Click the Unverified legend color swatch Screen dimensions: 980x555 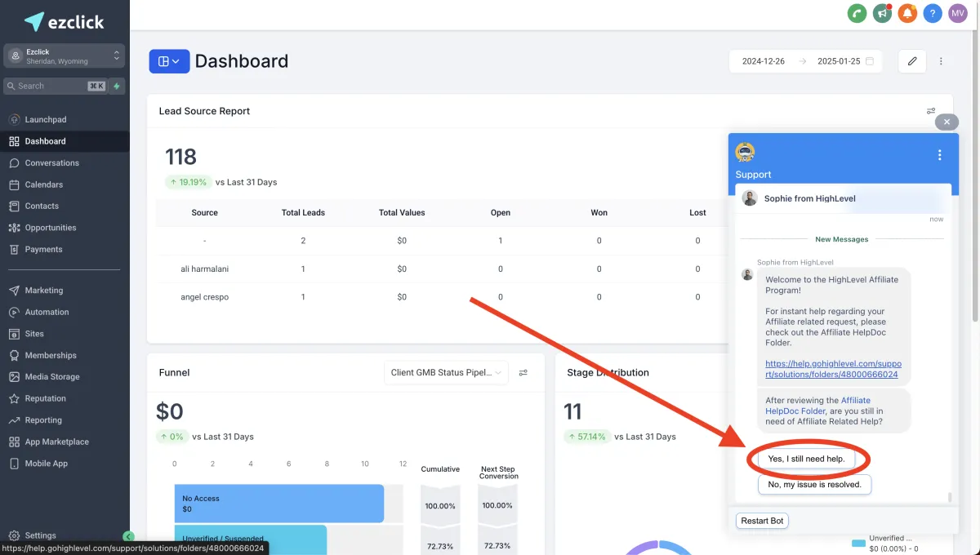(858, 543)
